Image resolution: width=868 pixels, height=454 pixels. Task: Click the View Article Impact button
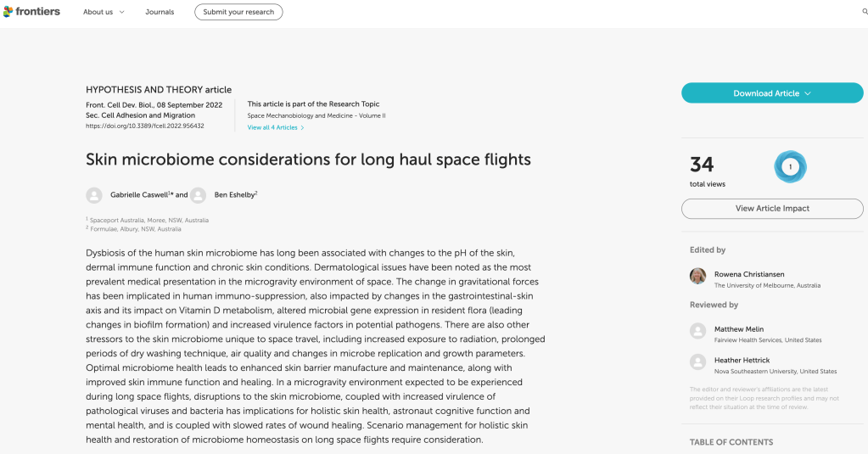tap(772, 208)
